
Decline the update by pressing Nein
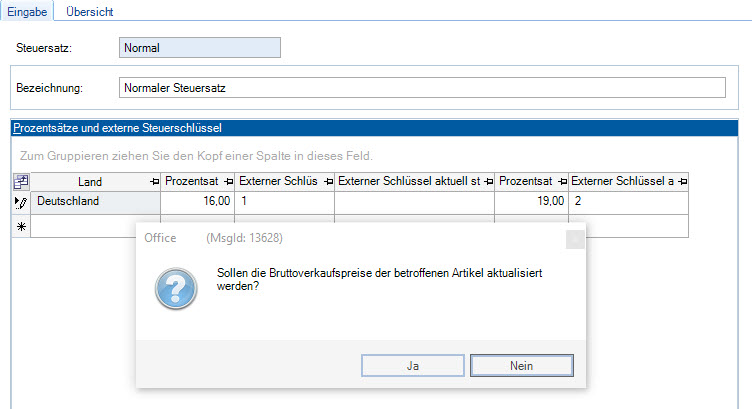[521, 366]
